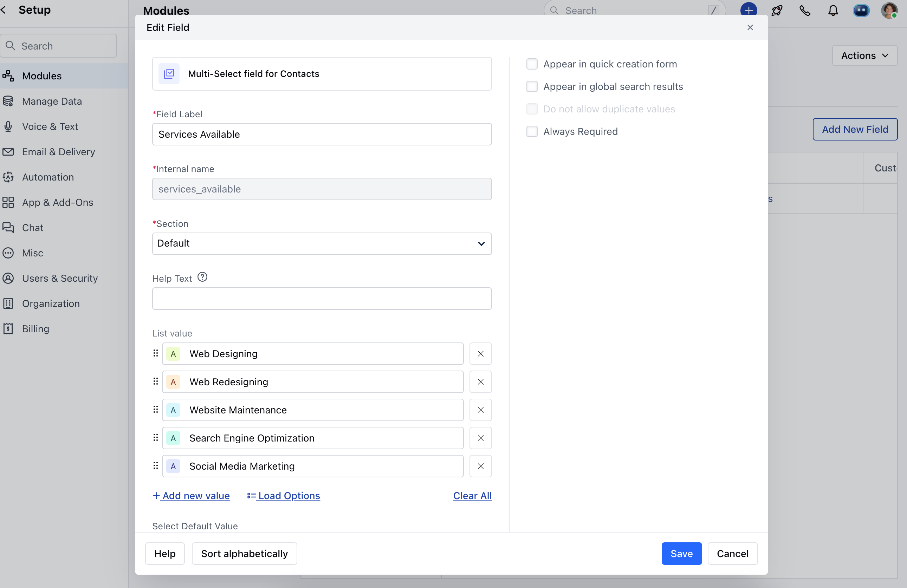
Task: Expand the Actions dropdown menu
Action: pyautogui.click(x=864, y=55)
